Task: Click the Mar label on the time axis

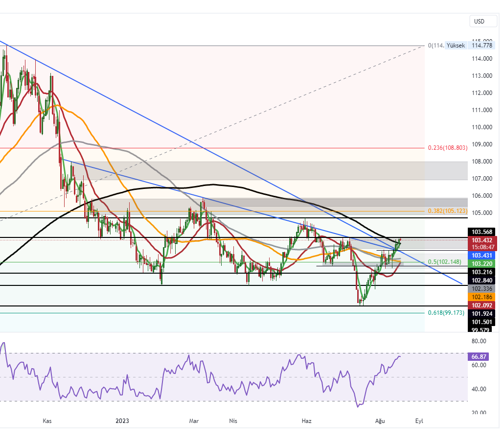Action: (x=194, y=421)
